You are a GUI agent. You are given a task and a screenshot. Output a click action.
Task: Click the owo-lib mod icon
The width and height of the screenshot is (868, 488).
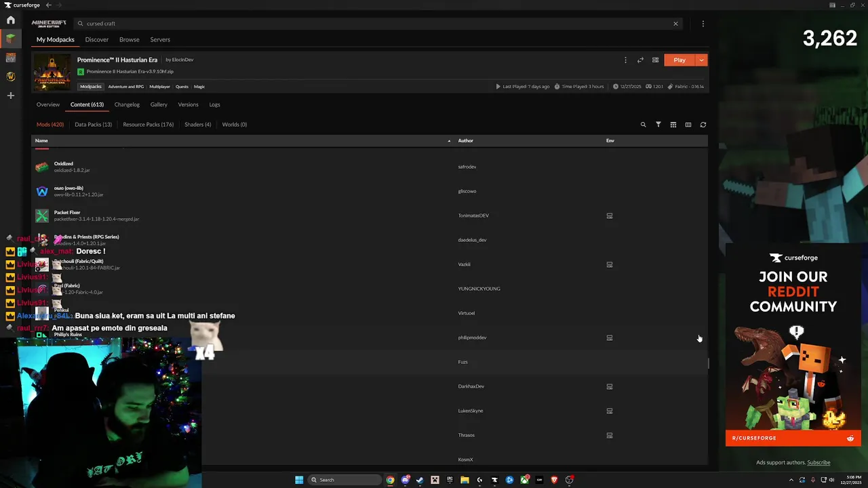pyautogui.click(x=42, y=191)
